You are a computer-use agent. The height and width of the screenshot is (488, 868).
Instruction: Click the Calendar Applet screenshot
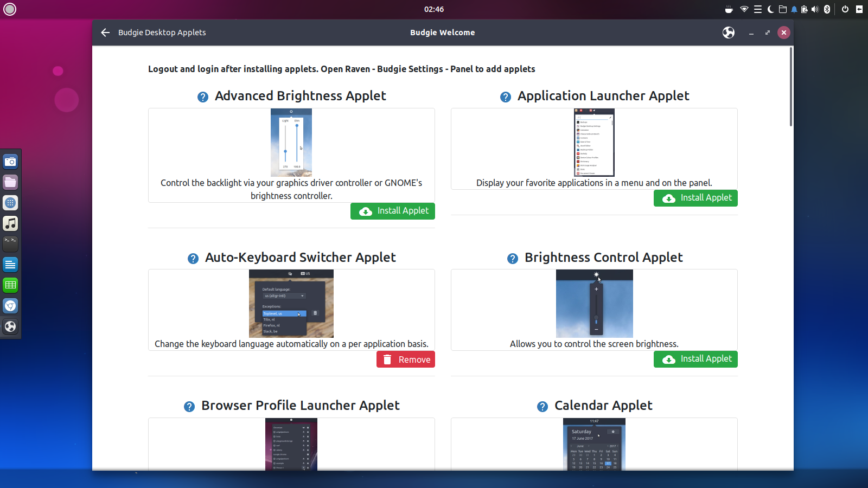[x=595, y=444]
